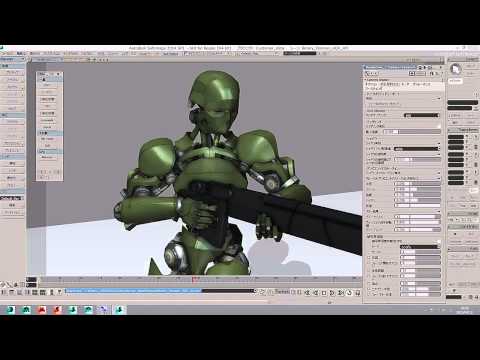
Task: Open the module dropdown atop the left toolbar
Action: (13, 59)
